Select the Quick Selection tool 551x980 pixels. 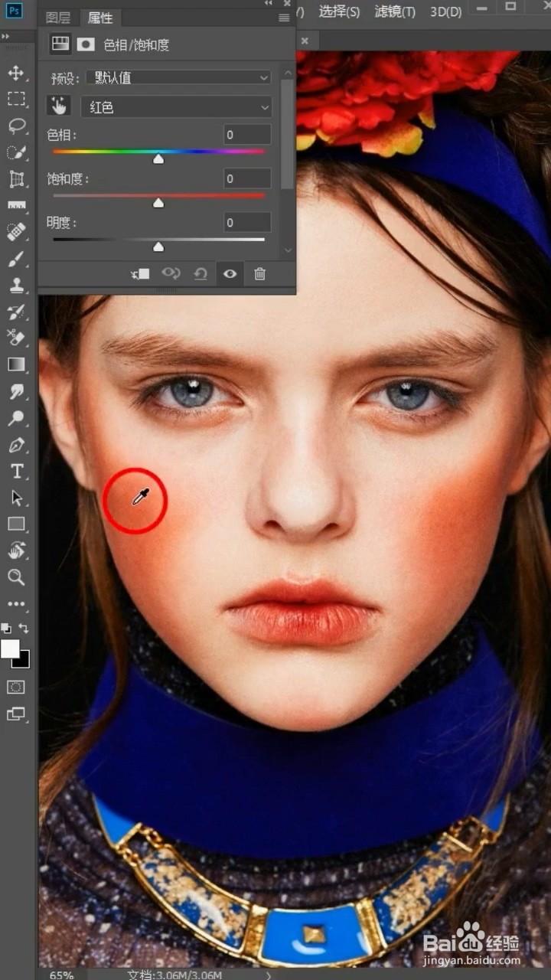tap(16, 152)
